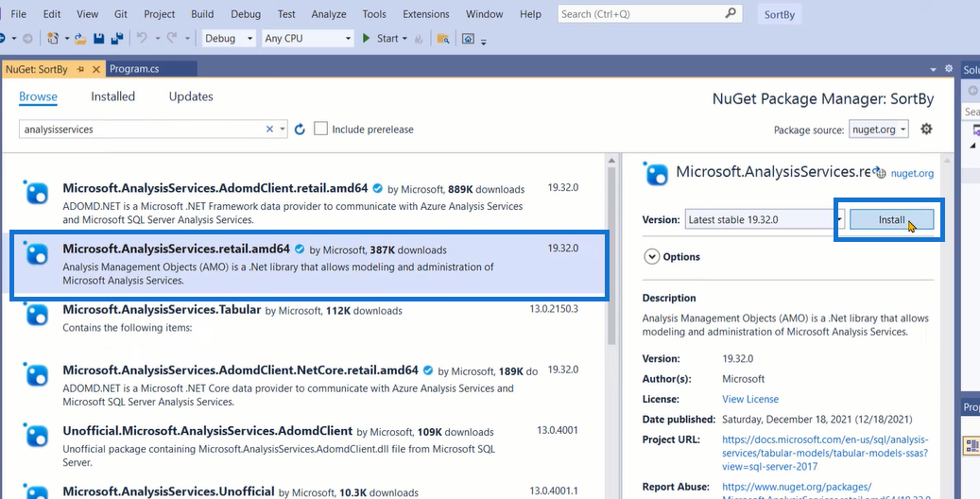Click the verified badge on AnalysisServices.retail.amd64

pos(300,249)
